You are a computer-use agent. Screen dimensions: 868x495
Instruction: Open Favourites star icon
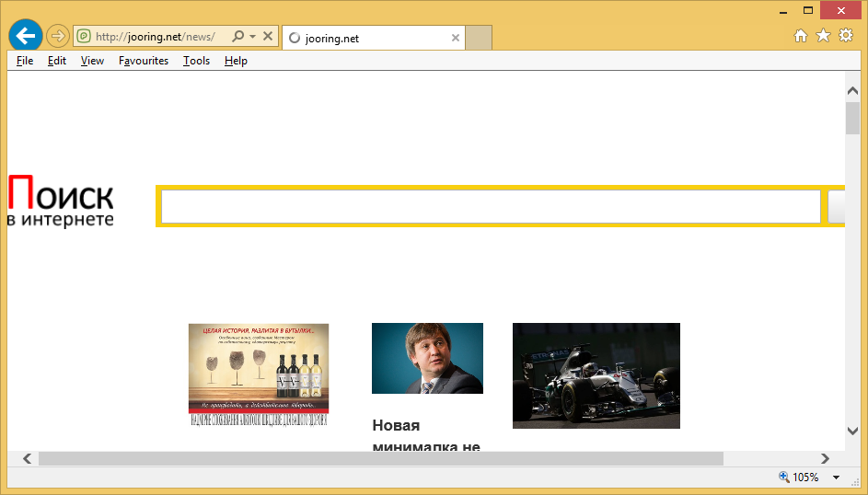tap(823, 36)
